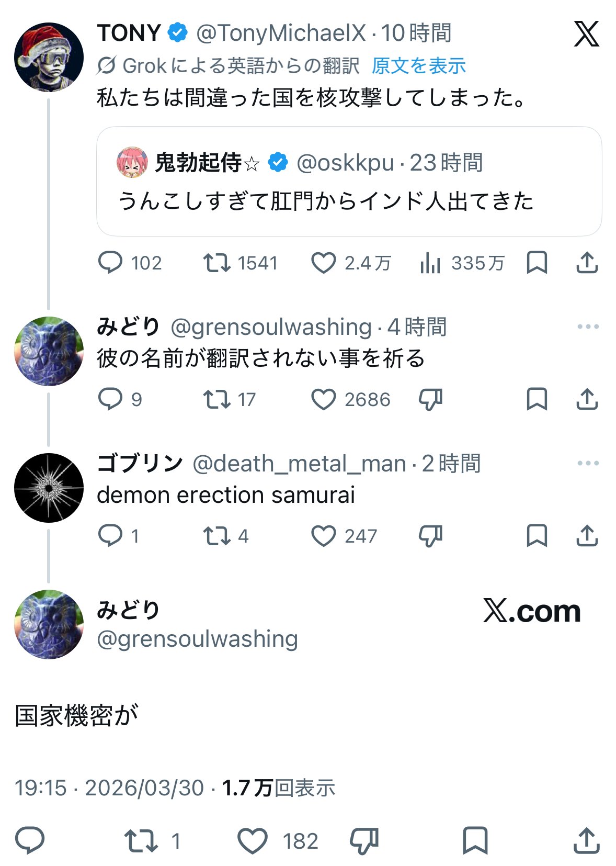This screenshot has height=866, width=616.
Task: Reply to TONY's post with 102 comments
Action: tap(110, 263)
